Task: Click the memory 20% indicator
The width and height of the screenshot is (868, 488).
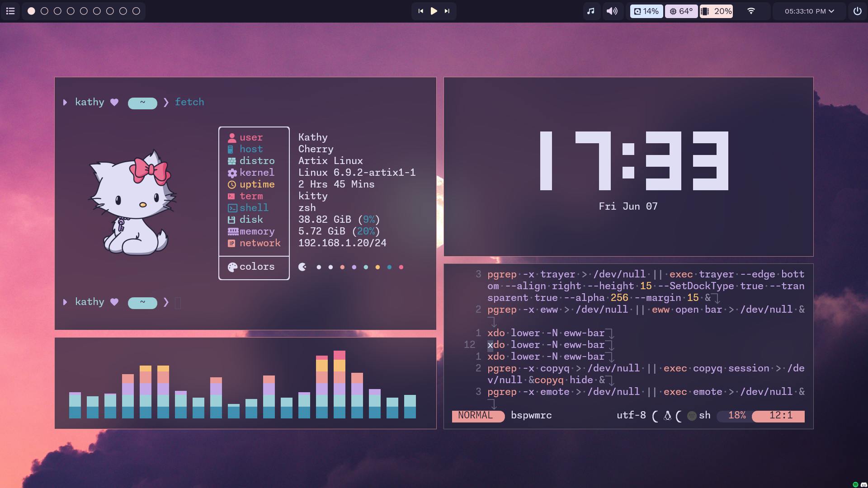Action: [717, 11]
